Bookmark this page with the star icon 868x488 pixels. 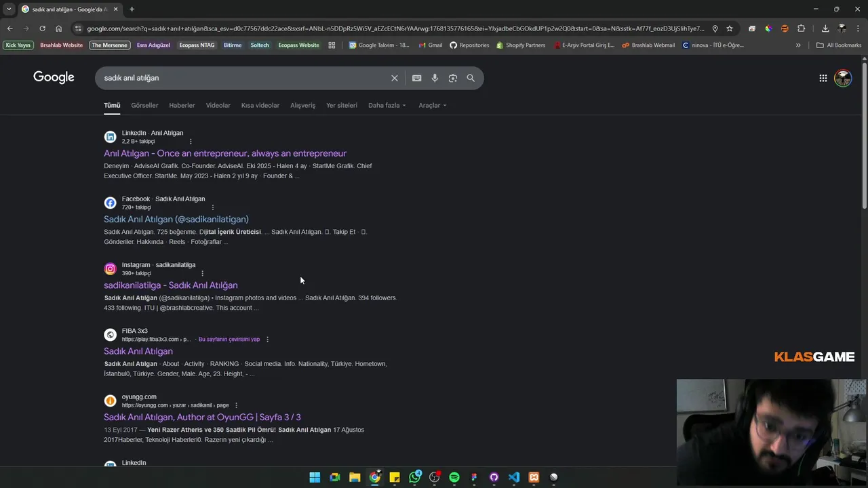click(x=730, y=28)
